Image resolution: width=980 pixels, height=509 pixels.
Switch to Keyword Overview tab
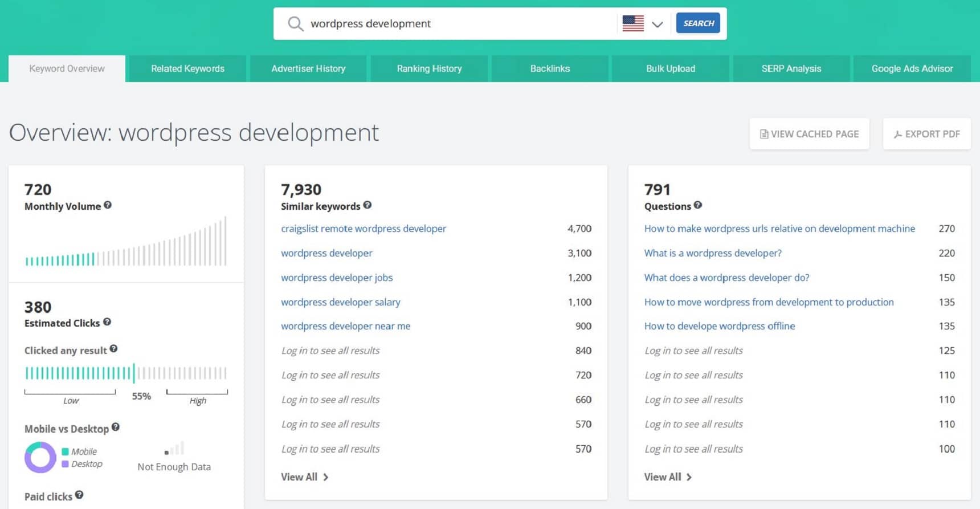coord(67,68)
